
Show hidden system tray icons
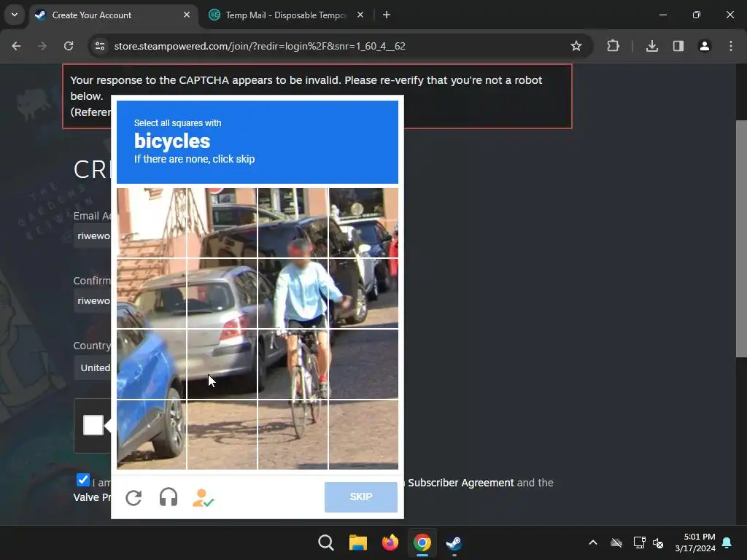pyautogui.click(x=593, y=542)
